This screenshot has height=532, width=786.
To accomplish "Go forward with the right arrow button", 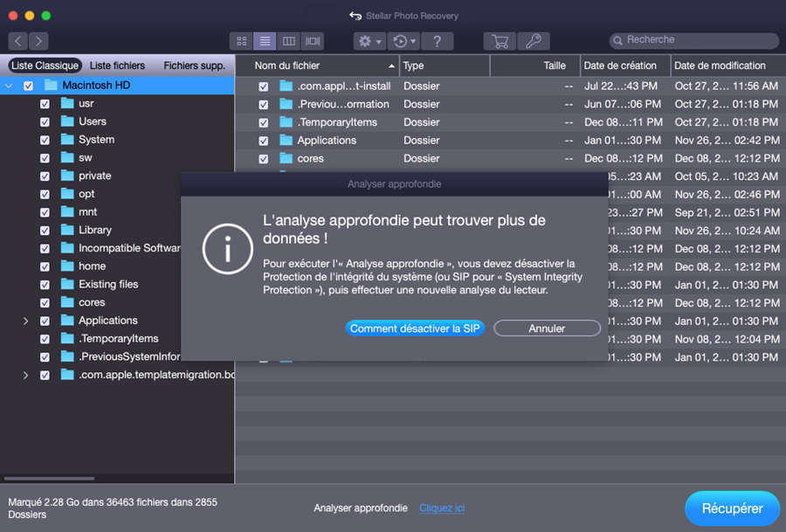I will click(x=38, y=41).
